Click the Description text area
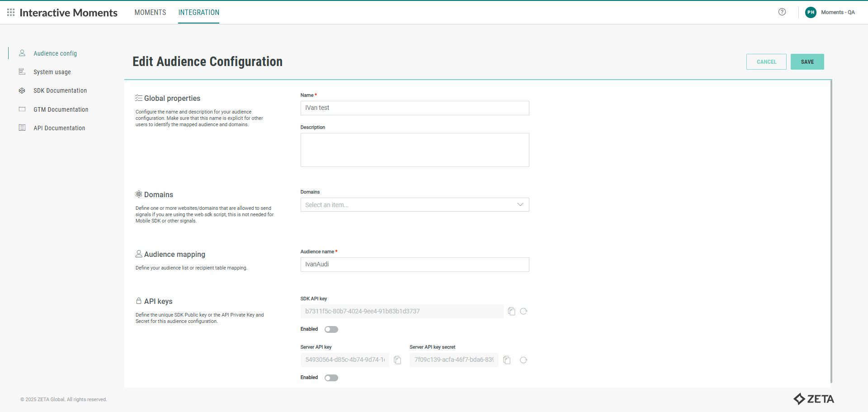The image size is (868, 412). [x=415, y=150]
